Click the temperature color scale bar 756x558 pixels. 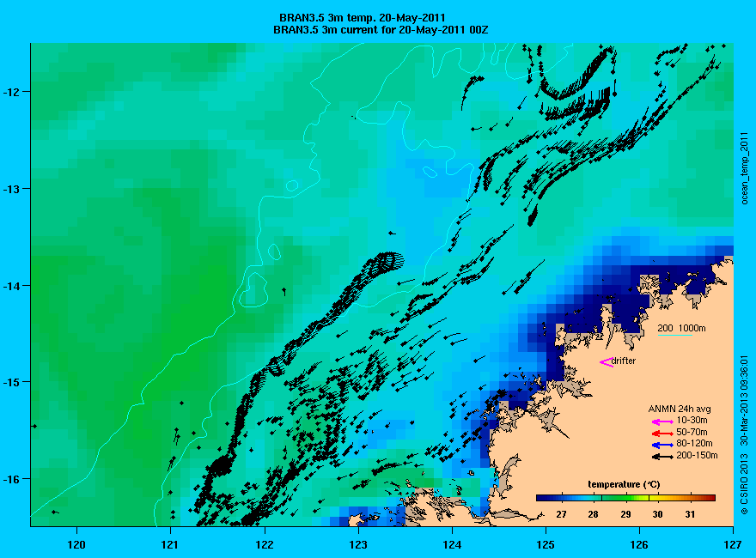click(625, 498)
